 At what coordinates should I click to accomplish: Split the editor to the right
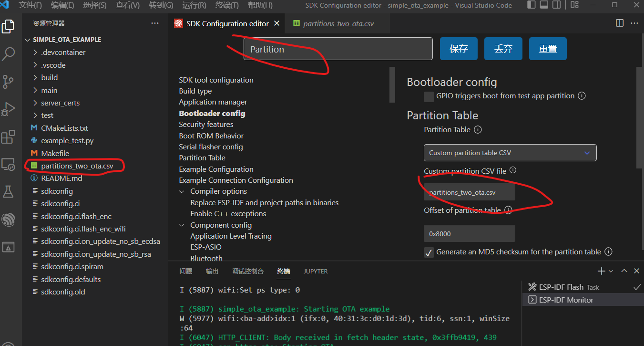pyautogui.click(x=620, y=23)
